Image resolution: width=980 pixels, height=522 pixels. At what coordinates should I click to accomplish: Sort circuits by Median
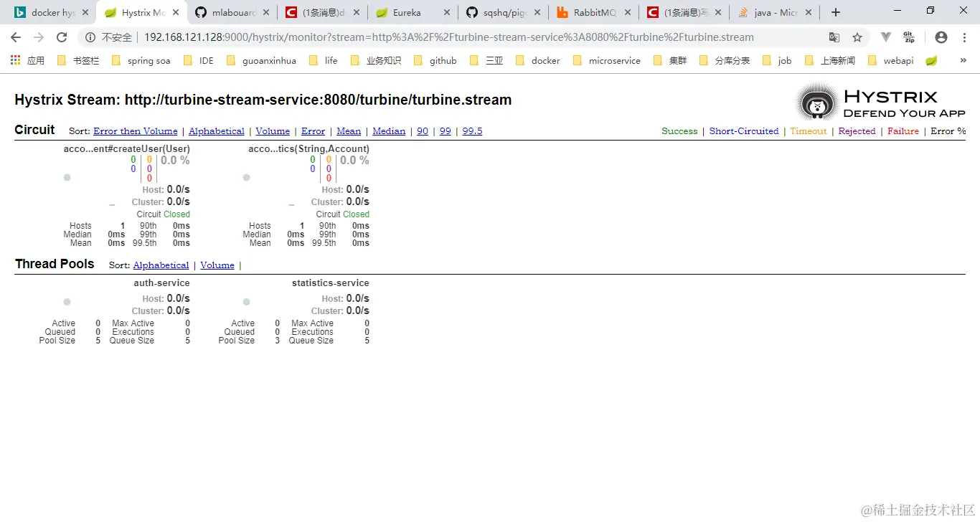pyautogui.click(x=389, y=131)
